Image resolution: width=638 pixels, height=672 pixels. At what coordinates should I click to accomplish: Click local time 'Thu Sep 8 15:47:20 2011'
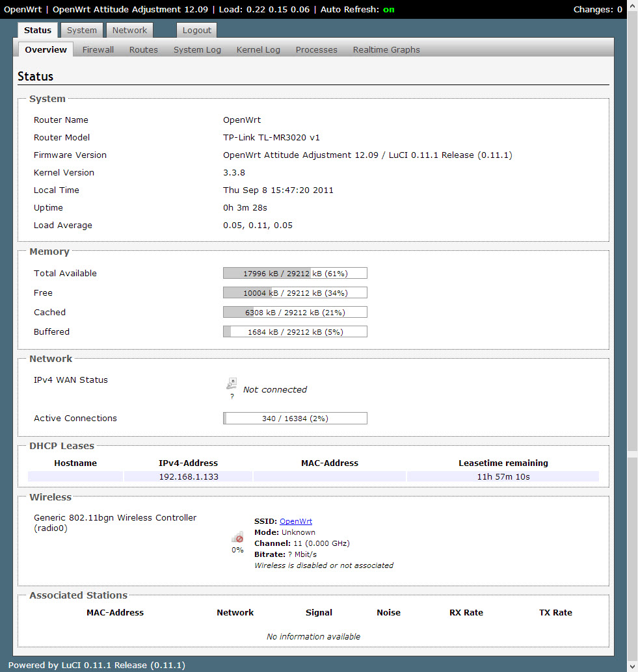[x=278, y=190]
